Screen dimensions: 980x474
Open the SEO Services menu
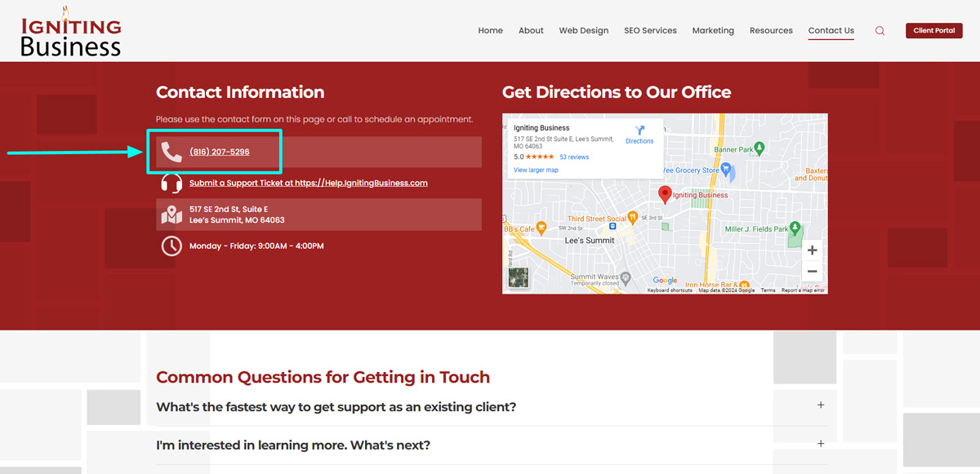(x=650, y=31)
